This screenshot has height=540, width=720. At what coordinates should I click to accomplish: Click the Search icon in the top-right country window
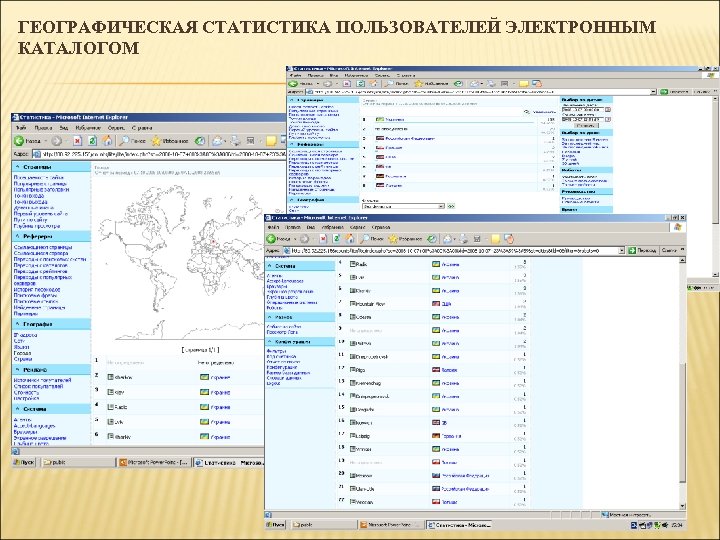389,84
